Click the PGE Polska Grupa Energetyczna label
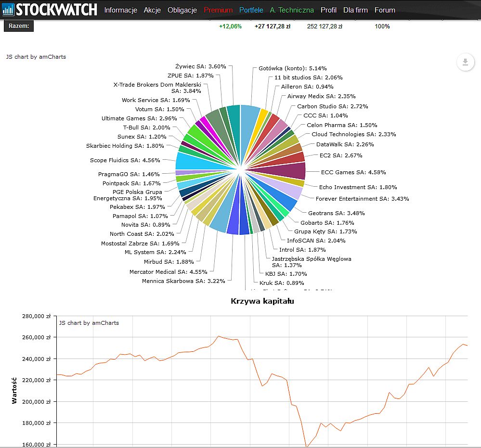The height and width of the screenshot is (448, 481). tap(128, 195)
